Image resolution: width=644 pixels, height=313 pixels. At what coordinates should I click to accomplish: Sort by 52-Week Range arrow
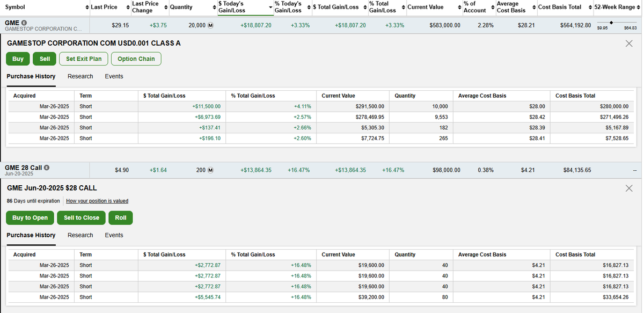pos(638,7)
